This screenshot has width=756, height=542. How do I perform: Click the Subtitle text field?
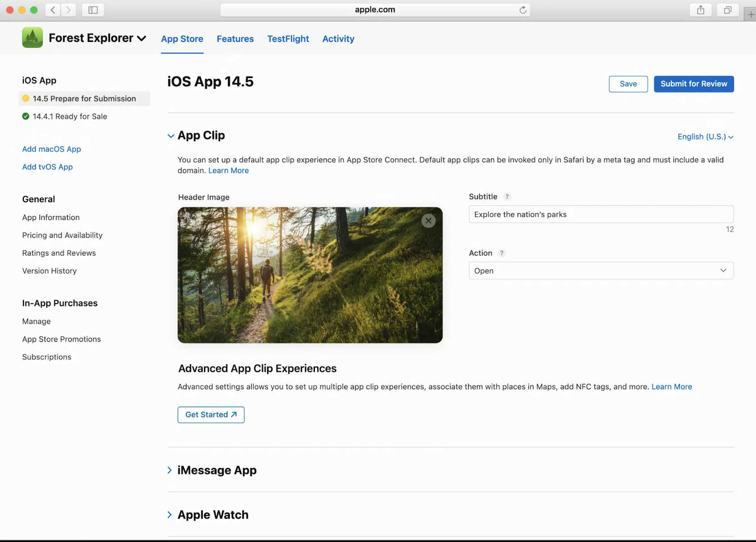[x=601, y=214]
